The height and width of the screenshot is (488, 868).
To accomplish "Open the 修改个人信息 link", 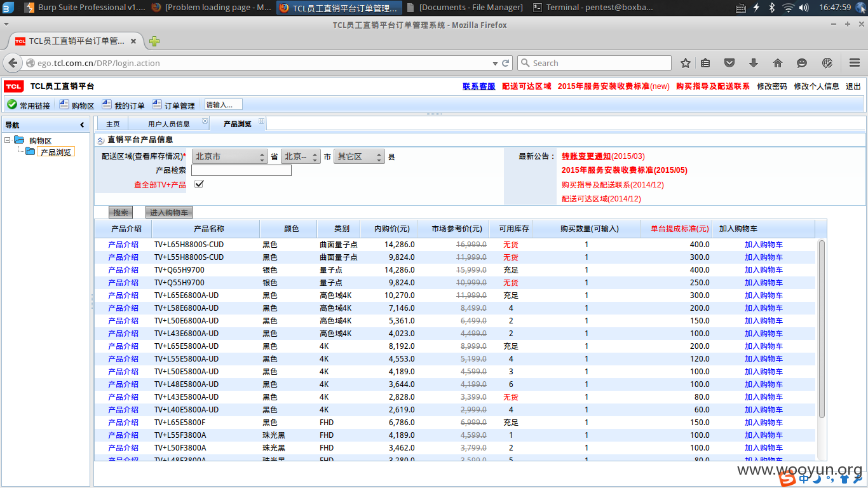I will tap(817, 86).
